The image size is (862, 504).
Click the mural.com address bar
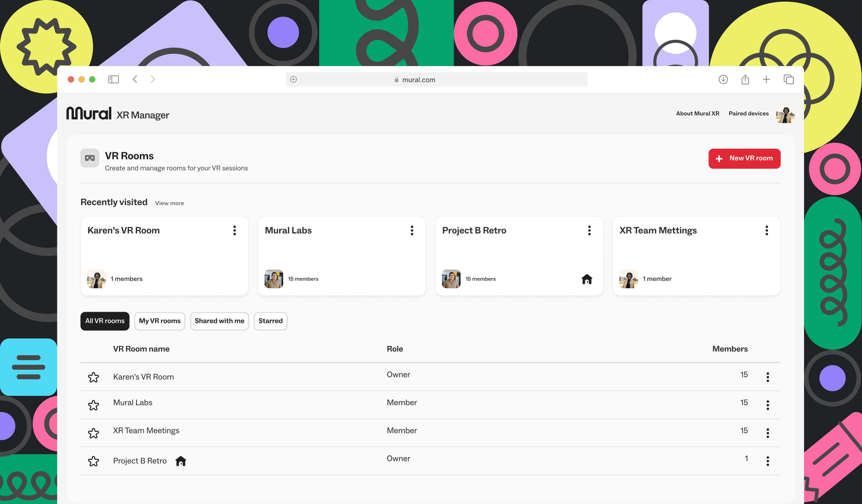click(437, 80)
